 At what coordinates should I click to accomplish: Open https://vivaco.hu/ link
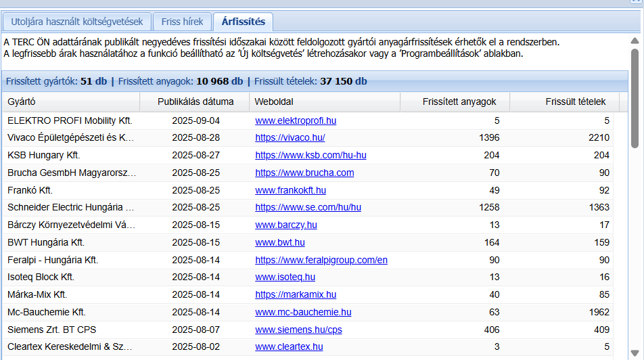click(290, 137)
